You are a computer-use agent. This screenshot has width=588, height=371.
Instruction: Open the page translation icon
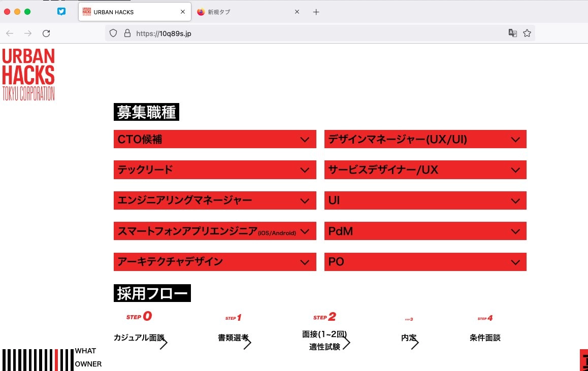513,33
